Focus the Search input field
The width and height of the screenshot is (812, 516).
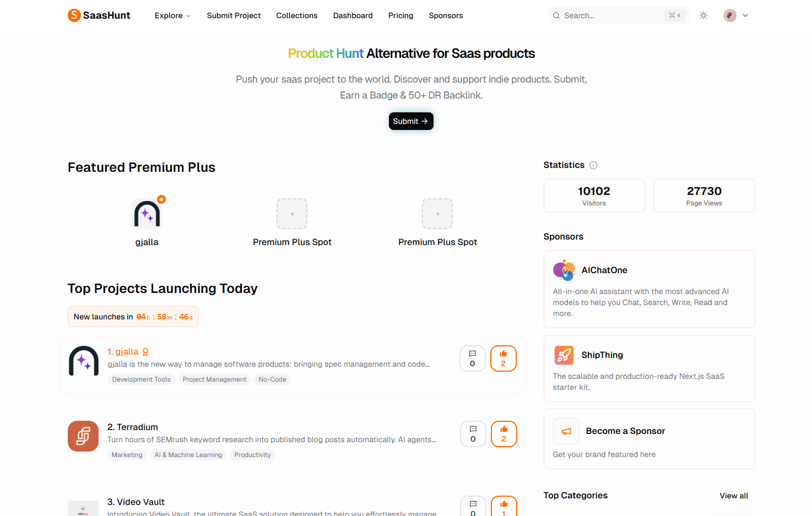pyautogui.click(x=618, y=15)
